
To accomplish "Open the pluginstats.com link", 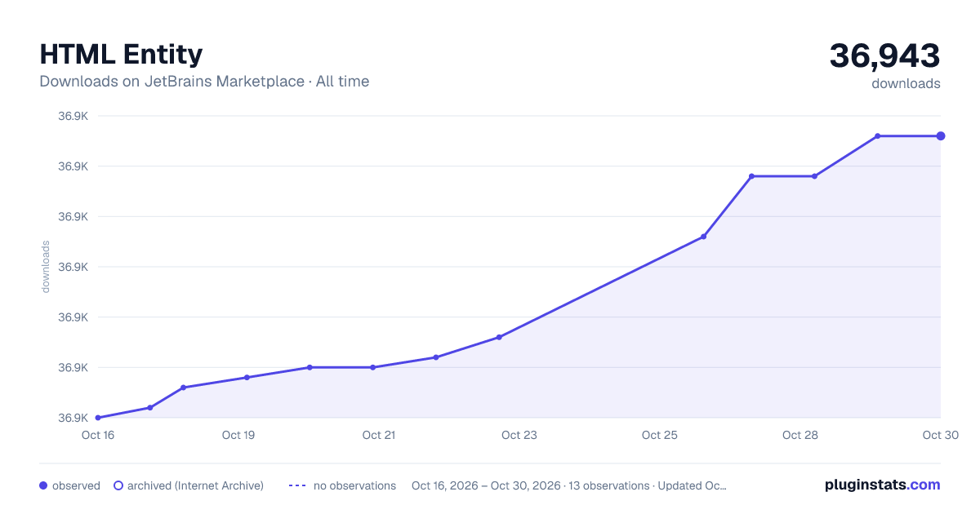I will (882, 485).
